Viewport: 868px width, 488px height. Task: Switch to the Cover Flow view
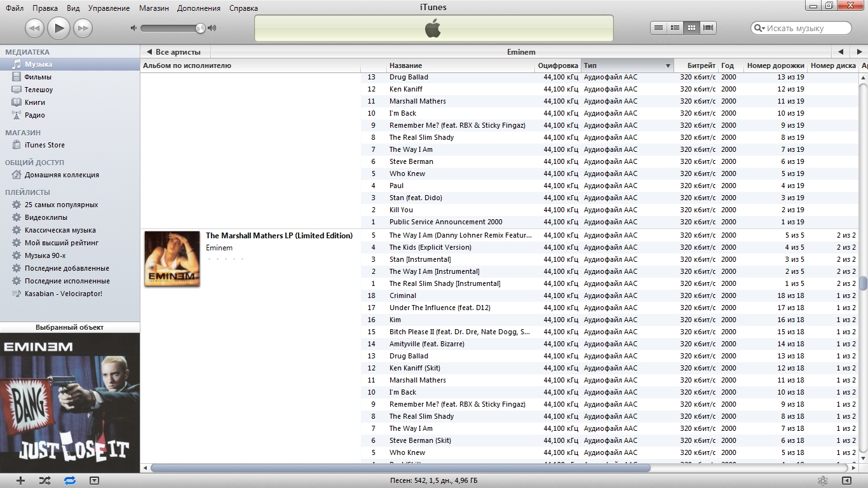tap(709, 28)
